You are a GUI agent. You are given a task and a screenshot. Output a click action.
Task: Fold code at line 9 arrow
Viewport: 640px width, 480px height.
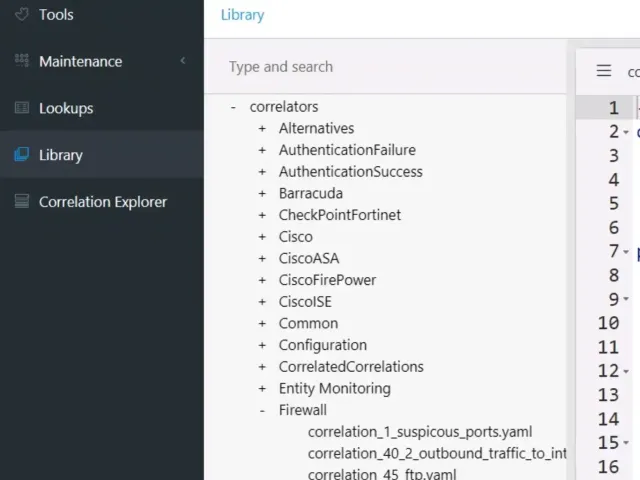click(x=626, y=299)
